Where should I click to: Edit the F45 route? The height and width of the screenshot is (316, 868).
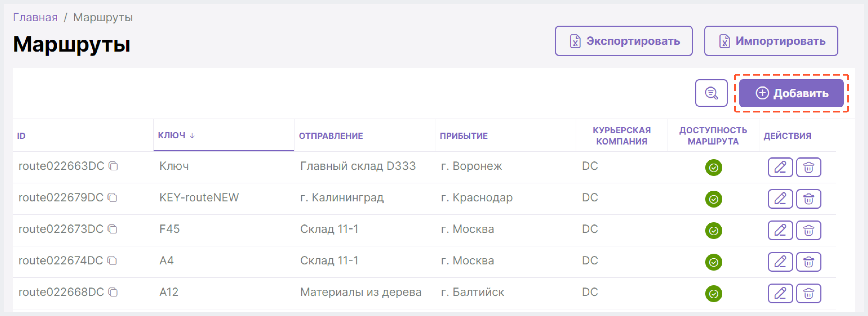(780, 230)
